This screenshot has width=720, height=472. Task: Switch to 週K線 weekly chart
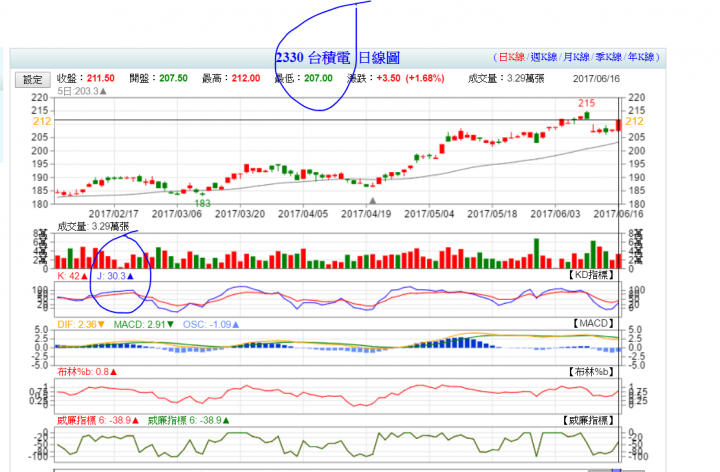[544, 57]
